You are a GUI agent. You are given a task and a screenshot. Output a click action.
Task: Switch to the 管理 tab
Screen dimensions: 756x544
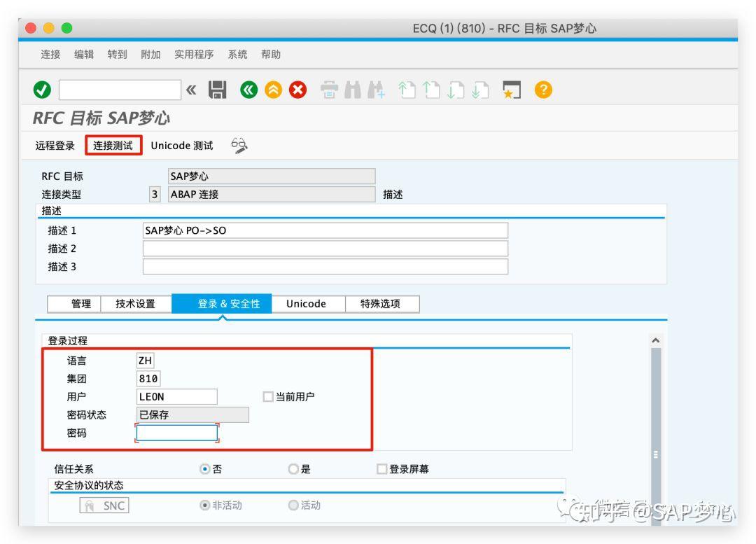click(x=73, y=304)
